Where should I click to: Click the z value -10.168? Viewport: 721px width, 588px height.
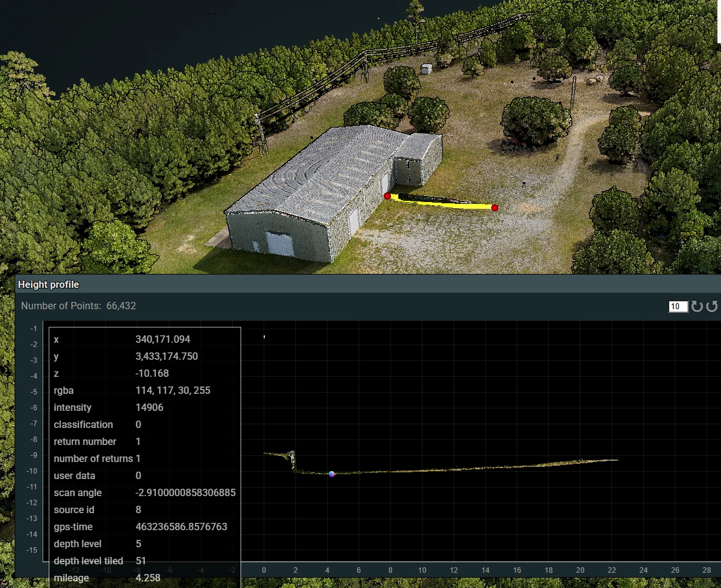152,373
